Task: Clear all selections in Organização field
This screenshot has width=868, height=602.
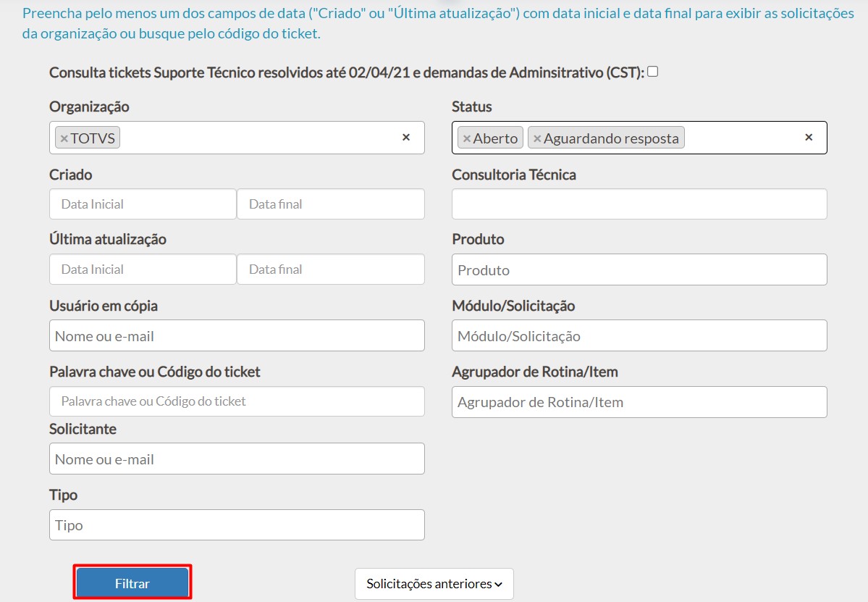Action: 406,138
